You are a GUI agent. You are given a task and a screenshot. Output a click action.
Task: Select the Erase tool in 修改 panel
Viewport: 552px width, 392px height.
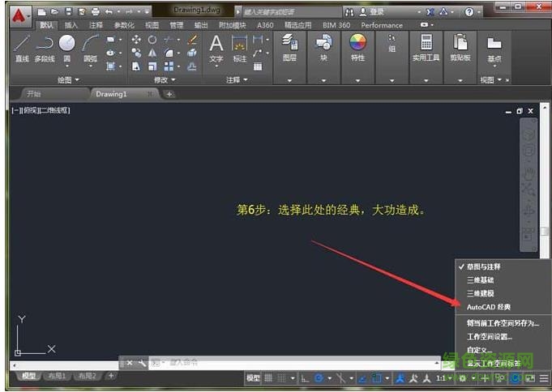point(192,40)
